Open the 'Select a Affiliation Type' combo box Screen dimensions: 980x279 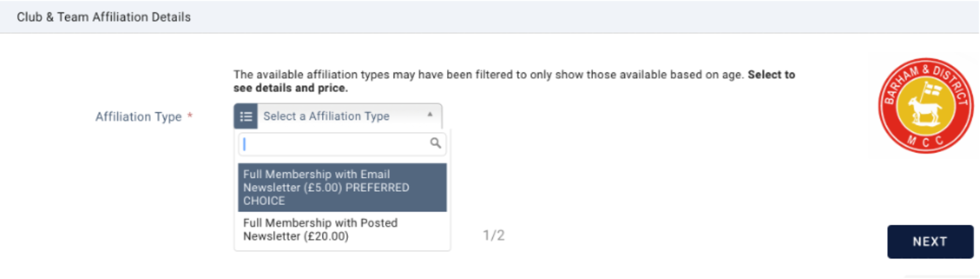click(338, 116)
